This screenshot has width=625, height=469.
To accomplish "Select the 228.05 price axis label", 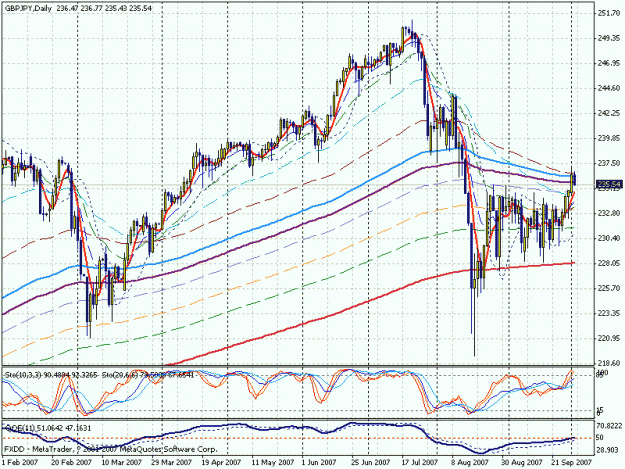I will 609,263.
